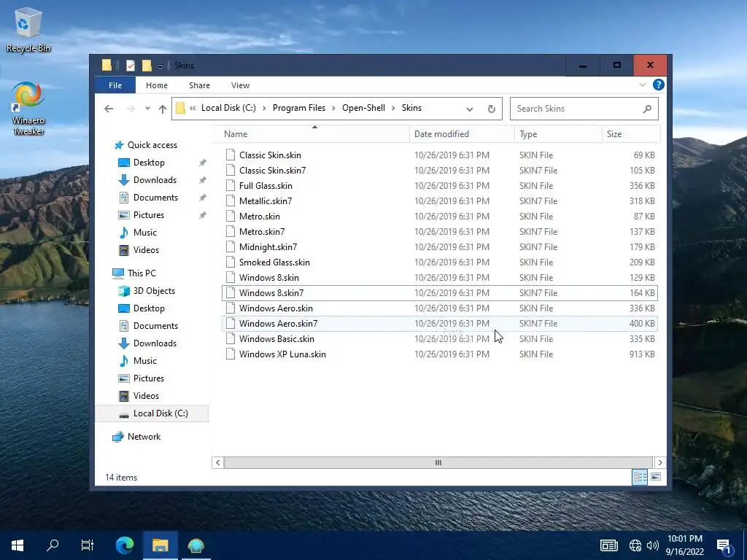
Task: Open the File ribbon tab
Action: coord(115,85)
